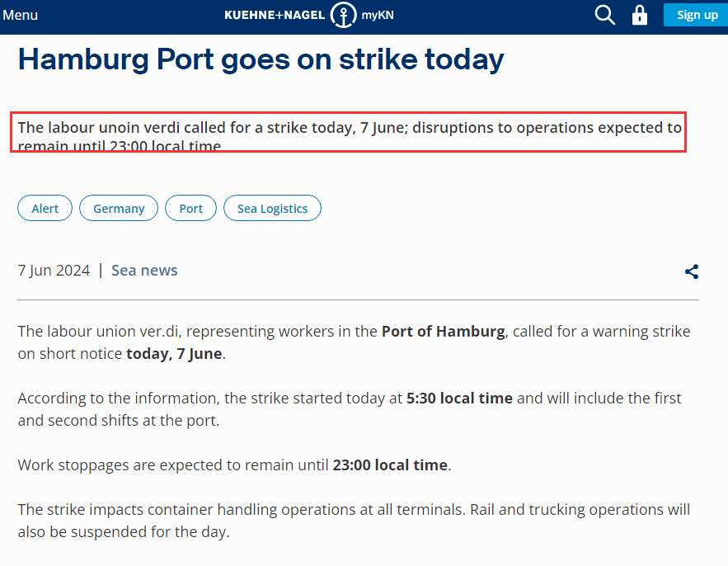This screenshot has height=566, width=728.
Task: Click the KUEHNE+NAGEL wordmark
Action: (x=275, y=15)
